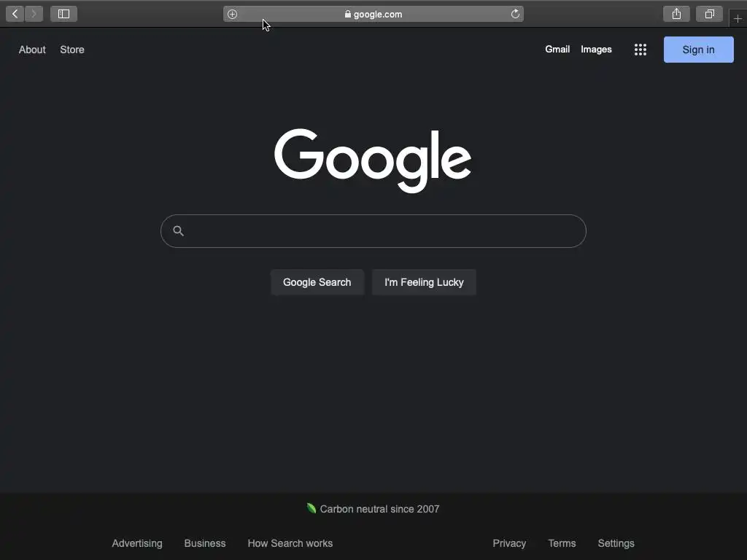The height and width of the screenshot is (560, 747).
Task: Open the About link
Action: [32, 50]
